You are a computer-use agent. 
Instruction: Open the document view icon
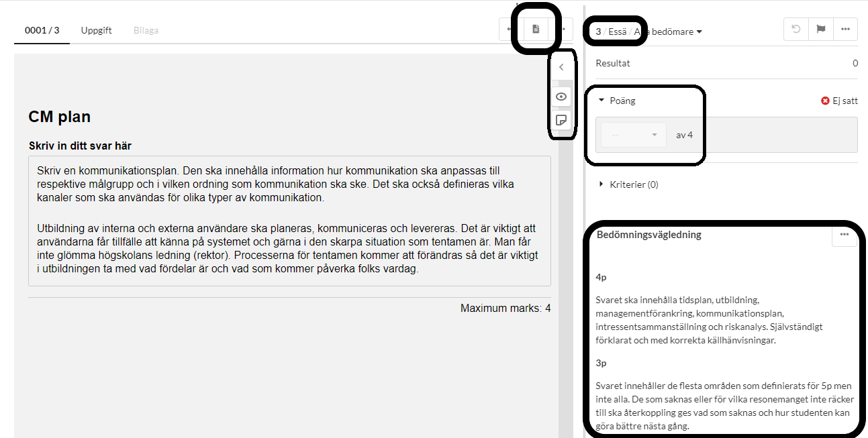535,30
